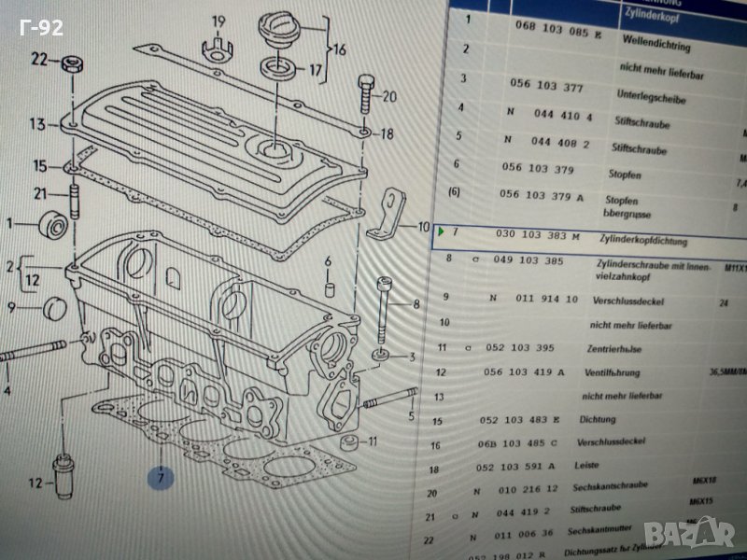Click callout number 11 near bottom plug
The width and height of the screenshot is (747, 560).
[371, 441]
